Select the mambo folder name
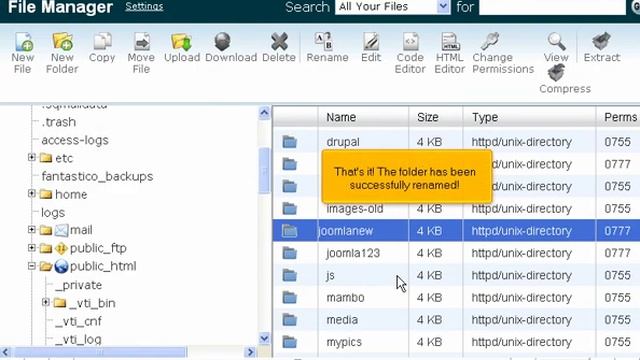The width and height of the screenshot is (640, 360). click(x=345, y=298)
